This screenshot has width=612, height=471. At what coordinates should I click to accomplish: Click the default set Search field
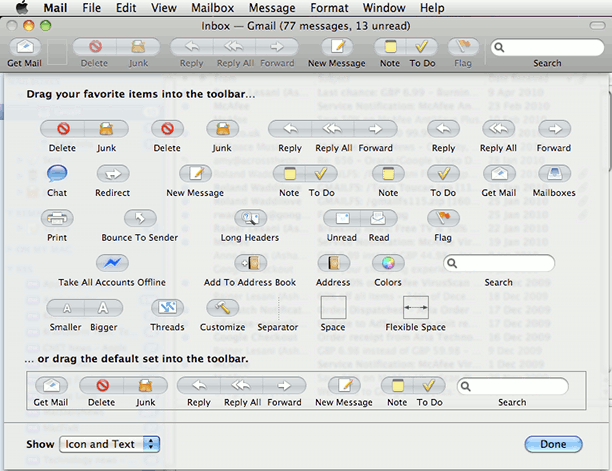click(x=512, y=386)
